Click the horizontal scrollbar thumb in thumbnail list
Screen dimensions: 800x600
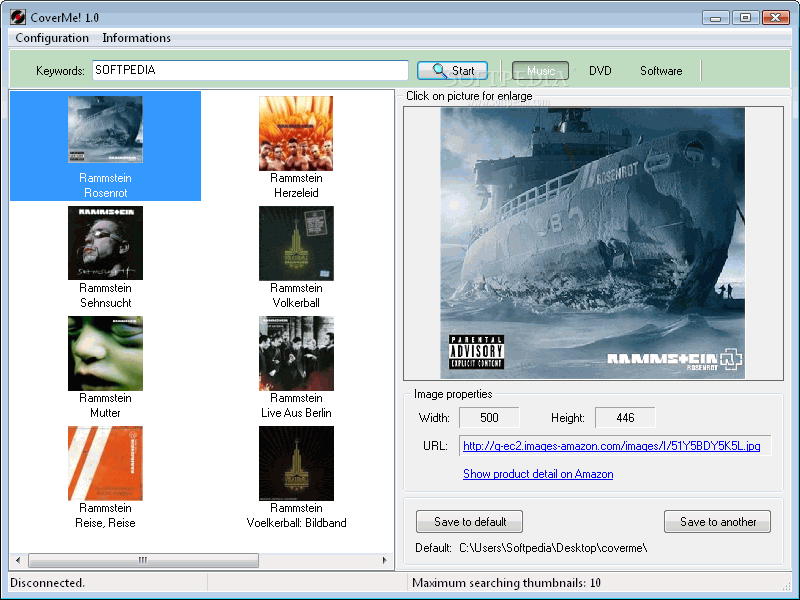[x=143, y=560]
